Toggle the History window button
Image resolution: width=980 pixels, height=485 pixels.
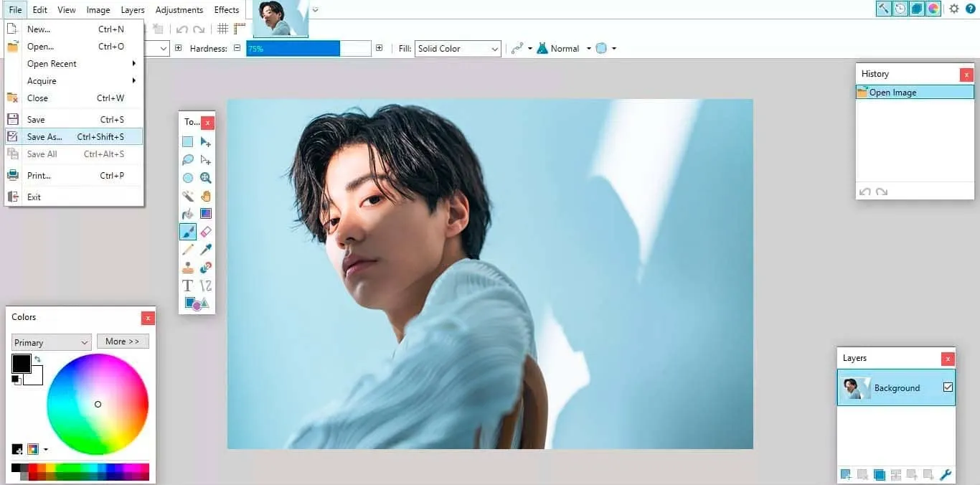click(x=900, y=9)
